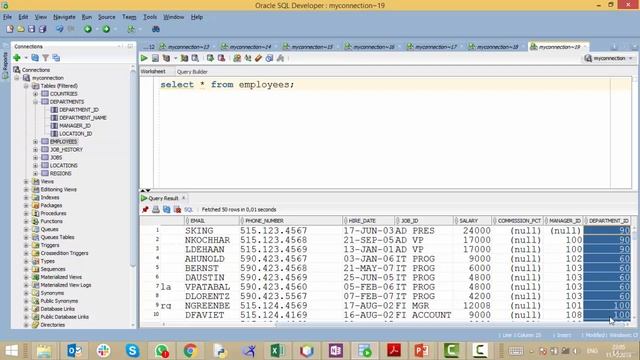Open the Excel icon in the taskbar
This screenshot has width=640, height=360.
pyautogui.click(x=278, y=351)
